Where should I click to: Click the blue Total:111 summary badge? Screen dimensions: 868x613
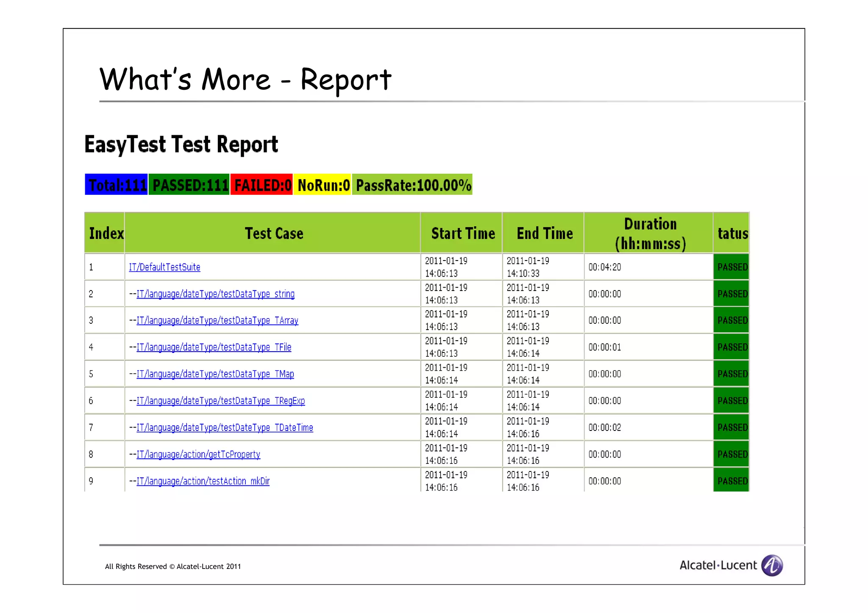pyautogui.click(x=116, y=184)
